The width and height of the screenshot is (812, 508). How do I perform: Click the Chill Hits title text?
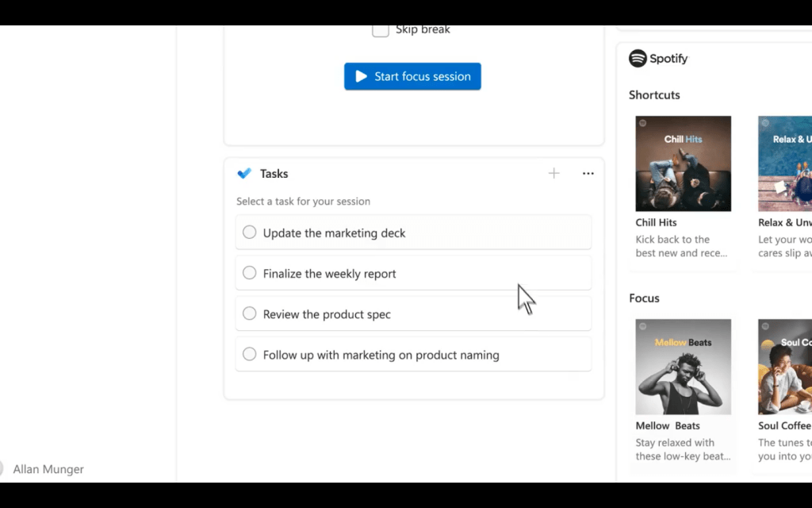(x=656, y=222)
